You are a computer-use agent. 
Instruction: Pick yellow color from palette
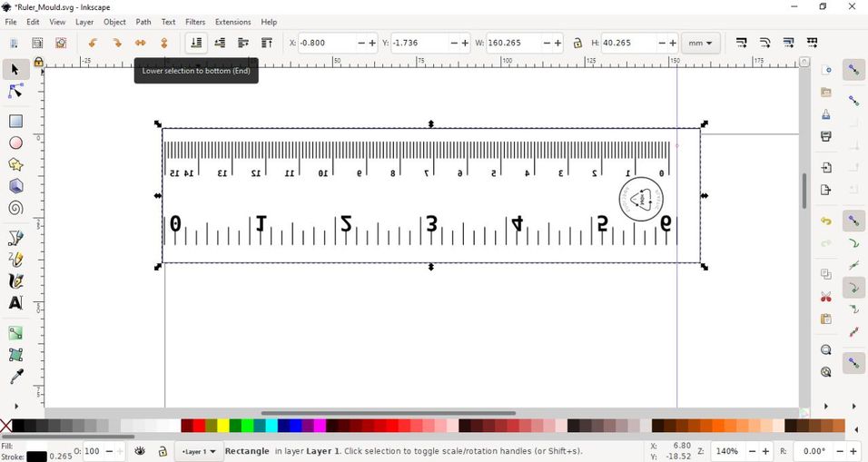(223, 426)
